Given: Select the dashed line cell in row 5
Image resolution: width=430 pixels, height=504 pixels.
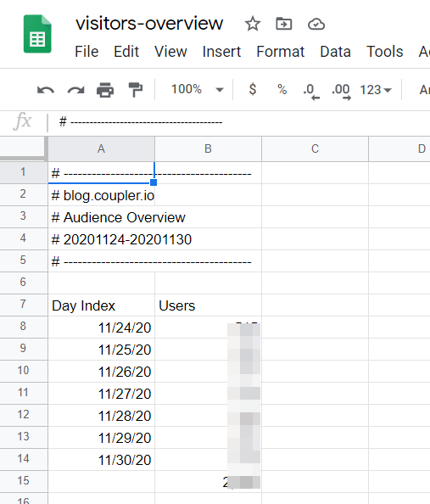Looking at the screenshot, I should (x=101, y=261).
